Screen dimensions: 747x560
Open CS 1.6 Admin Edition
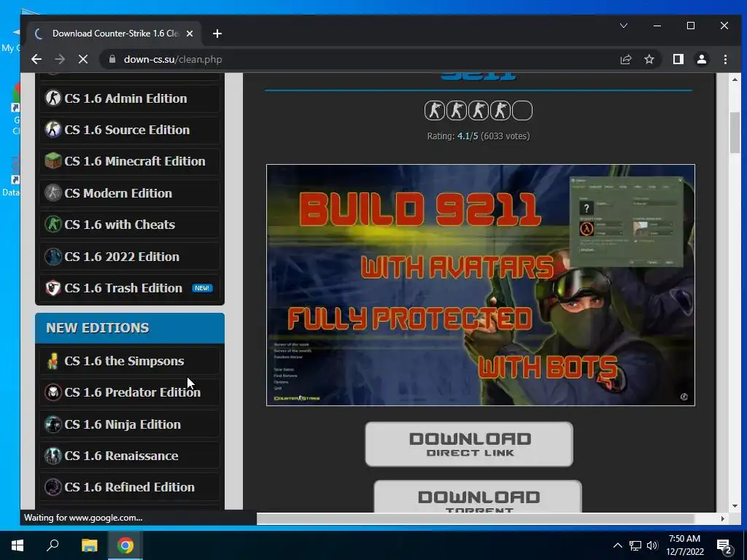point(129,98)
